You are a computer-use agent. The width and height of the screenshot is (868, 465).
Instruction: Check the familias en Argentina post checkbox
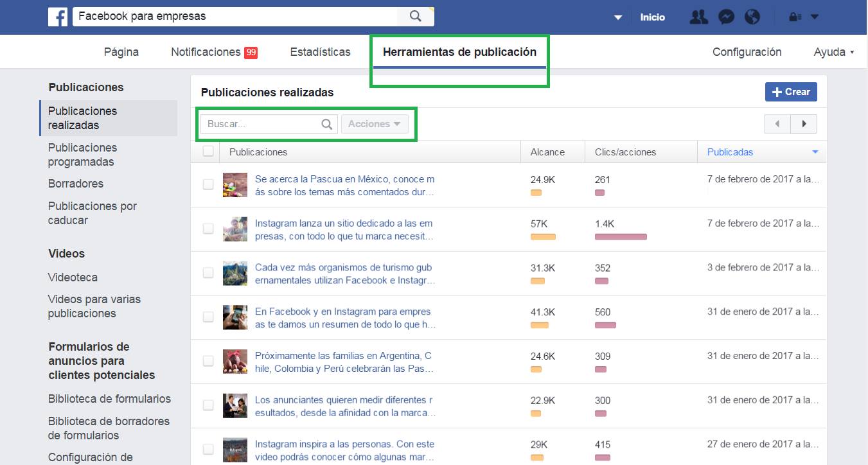(x=208, y=361)
